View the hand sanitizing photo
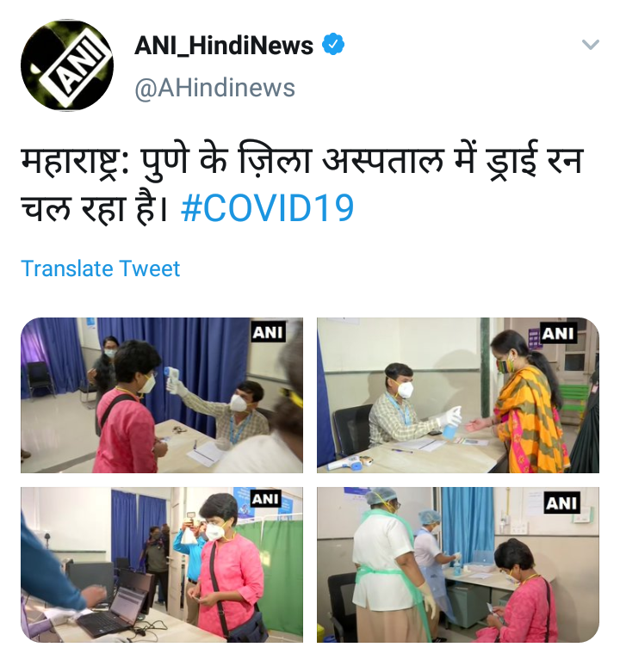Viewport: 620px width, 672px height. pyautogui.click(x=458, y=395)
